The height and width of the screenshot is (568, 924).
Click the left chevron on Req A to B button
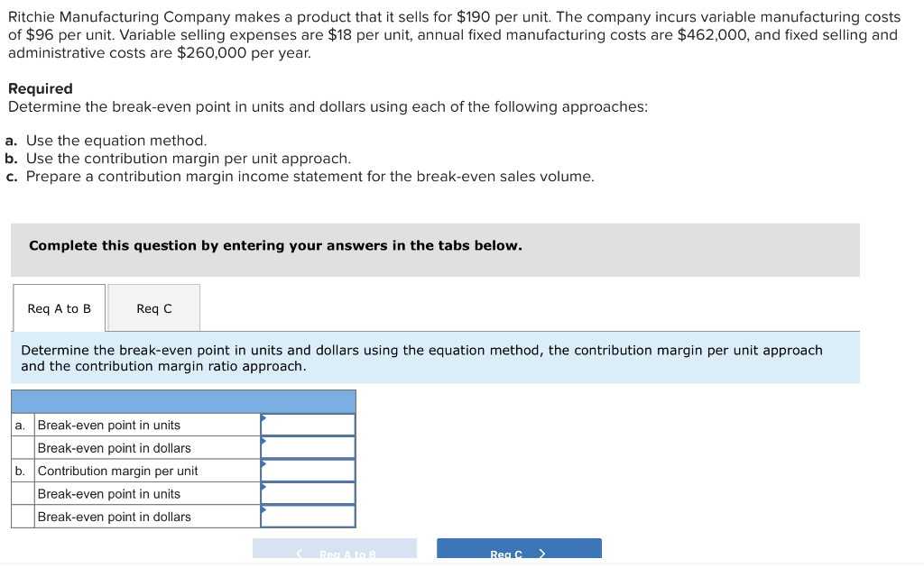pos(300,554)
